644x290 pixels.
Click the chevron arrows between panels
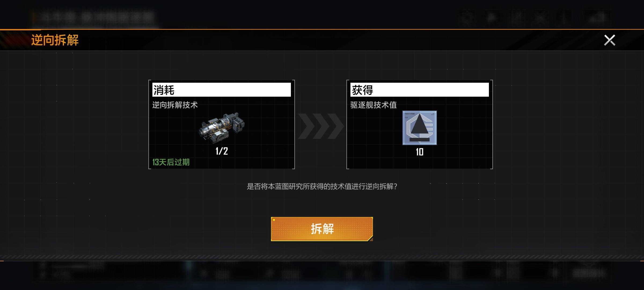click(321, 126)
